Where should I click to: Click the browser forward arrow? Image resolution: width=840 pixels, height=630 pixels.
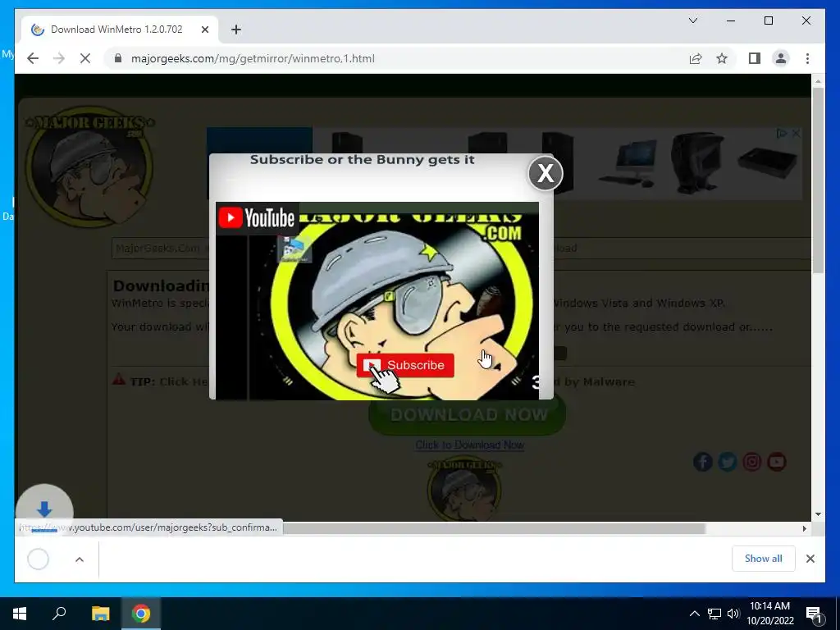pyautogui.click(x=59, y=58)
